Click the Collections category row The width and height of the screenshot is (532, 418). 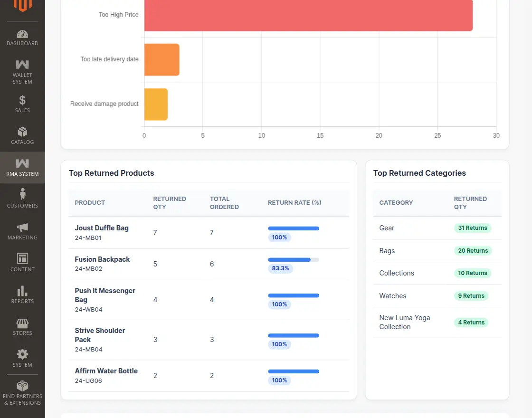437,273
